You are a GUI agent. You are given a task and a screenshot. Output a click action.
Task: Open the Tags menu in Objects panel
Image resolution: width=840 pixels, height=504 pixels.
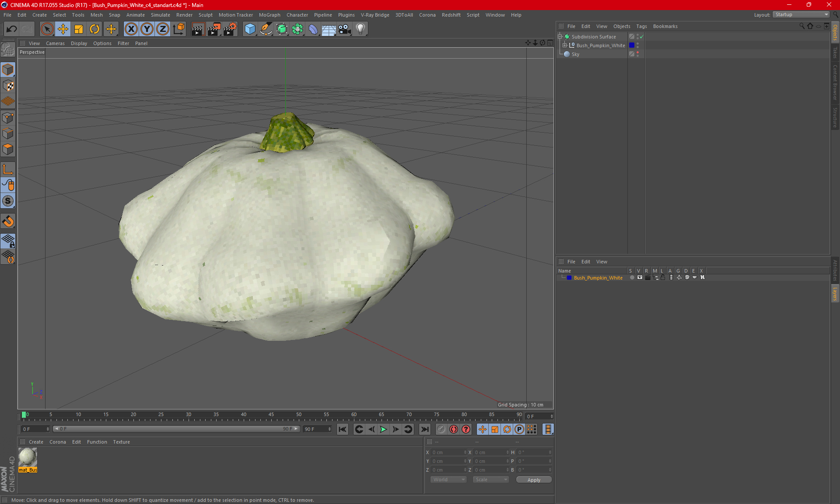pos(641,26)
